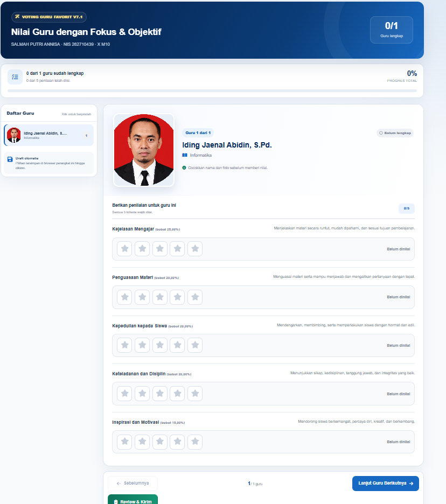Rate Kejelasan Mengajar three stars
The width and height of the screenshot is (446, 504).
(160, 249)
